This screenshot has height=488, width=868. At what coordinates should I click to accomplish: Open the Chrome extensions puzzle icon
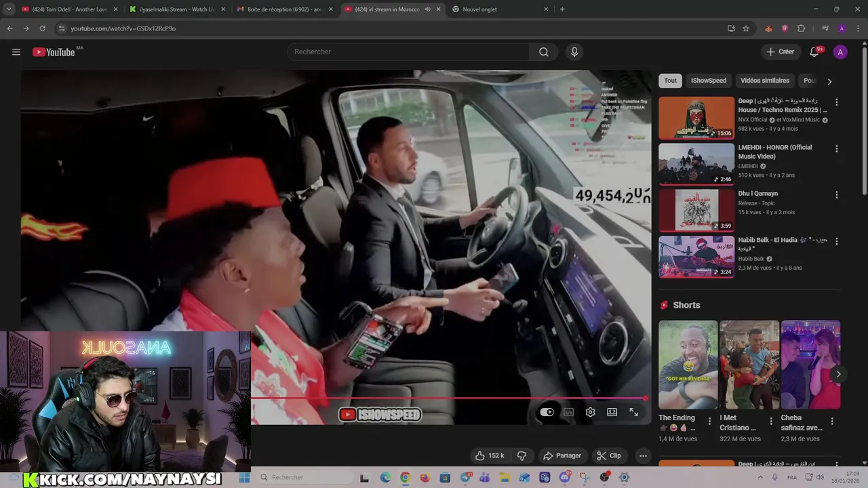point(801,28)
